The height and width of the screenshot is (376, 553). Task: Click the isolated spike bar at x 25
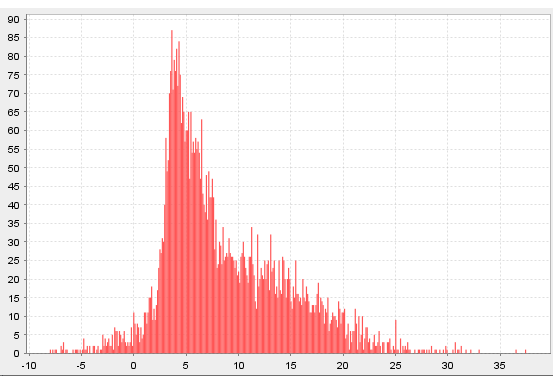396,336
